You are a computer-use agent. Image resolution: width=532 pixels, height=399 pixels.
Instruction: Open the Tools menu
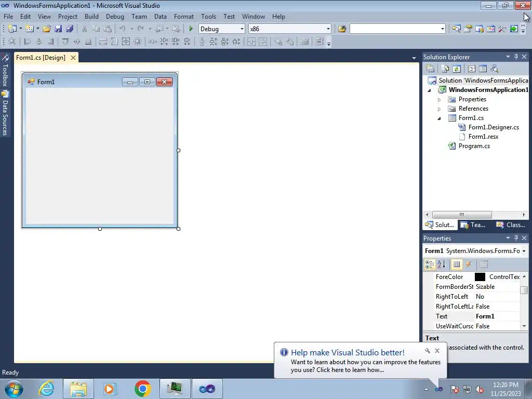pyautogui.click(x=208, y=16)
